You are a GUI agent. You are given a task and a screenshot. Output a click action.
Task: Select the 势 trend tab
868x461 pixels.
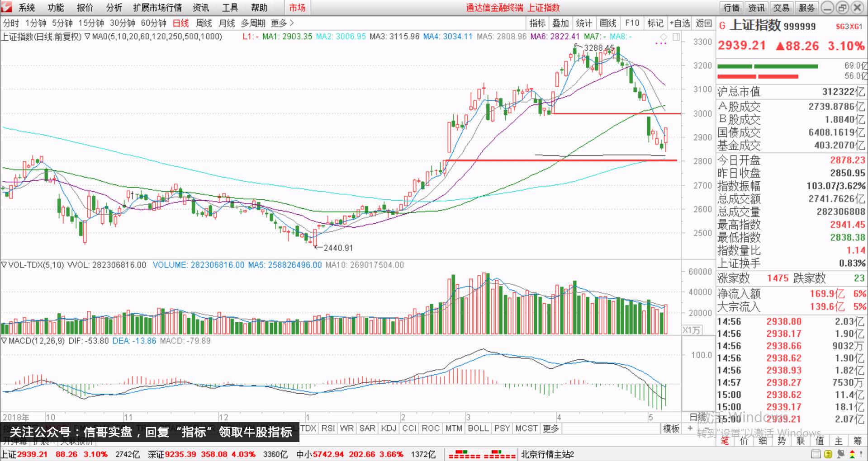click(782, 441)
